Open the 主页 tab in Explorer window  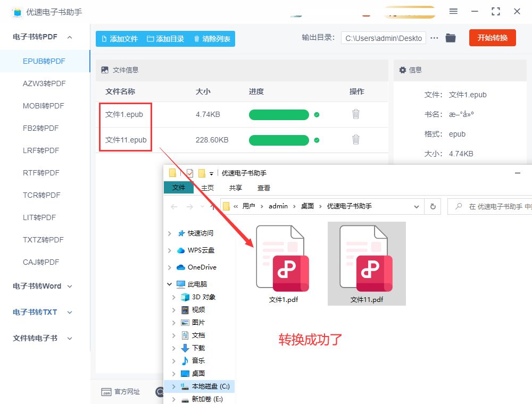207,188
